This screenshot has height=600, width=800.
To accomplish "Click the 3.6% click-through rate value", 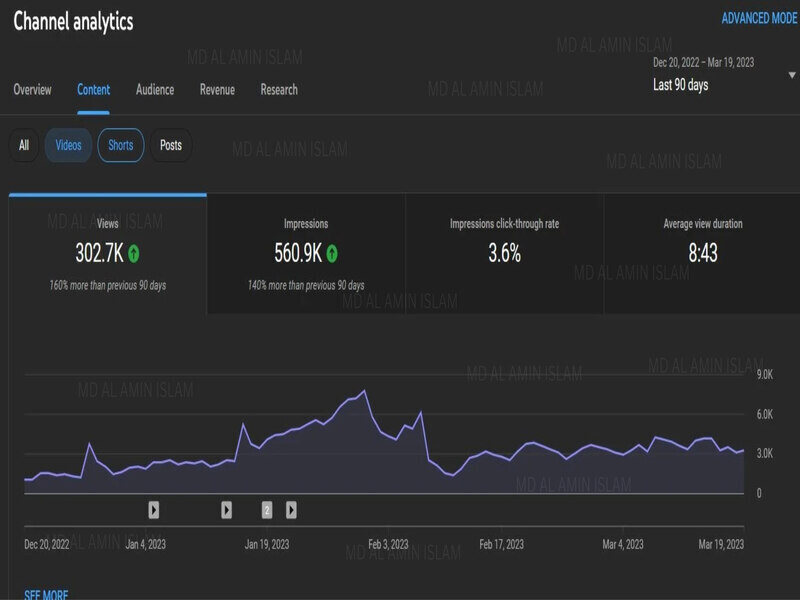I will pos(505,253).
